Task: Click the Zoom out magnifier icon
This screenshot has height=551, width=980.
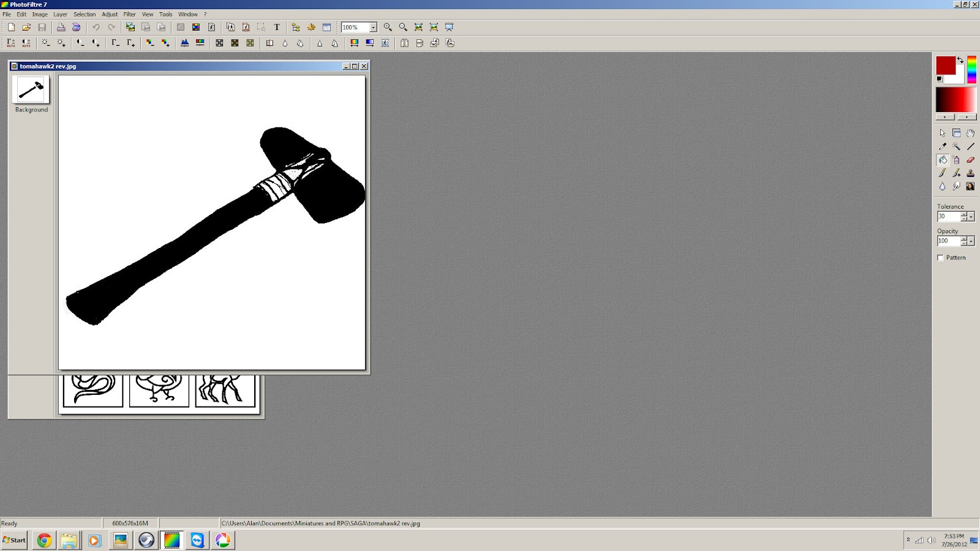Action: [403, 27]
